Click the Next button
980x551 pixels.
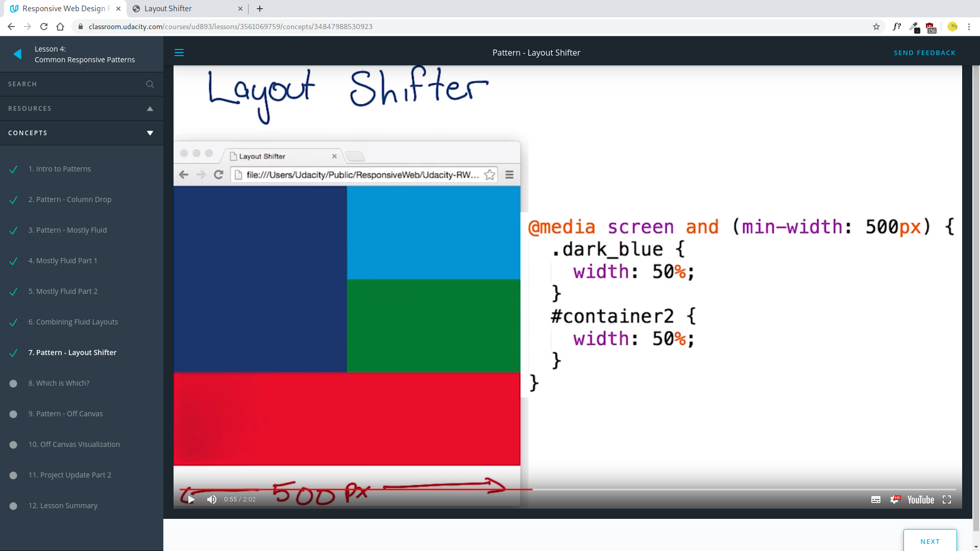tap(930, 541)
